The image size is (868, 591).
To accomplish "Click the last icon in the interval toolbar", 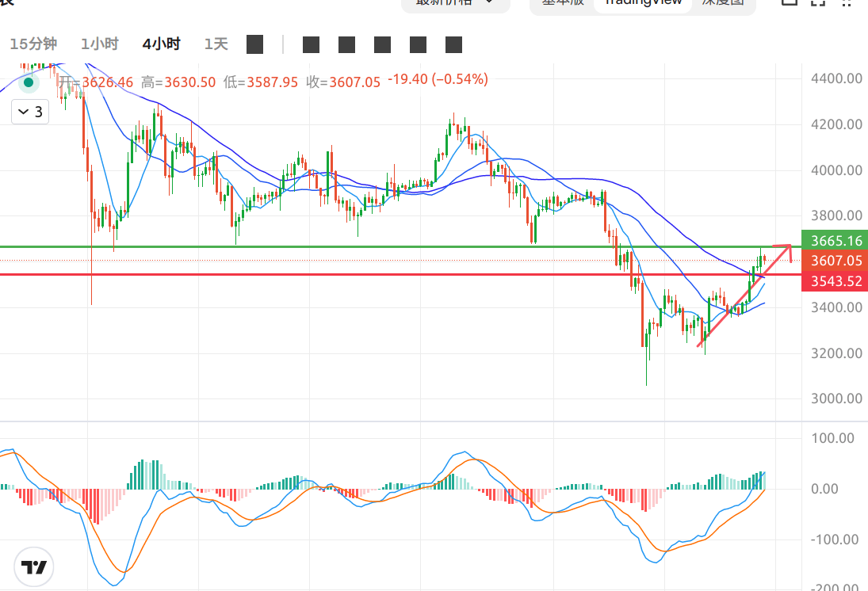I will 453,44.
